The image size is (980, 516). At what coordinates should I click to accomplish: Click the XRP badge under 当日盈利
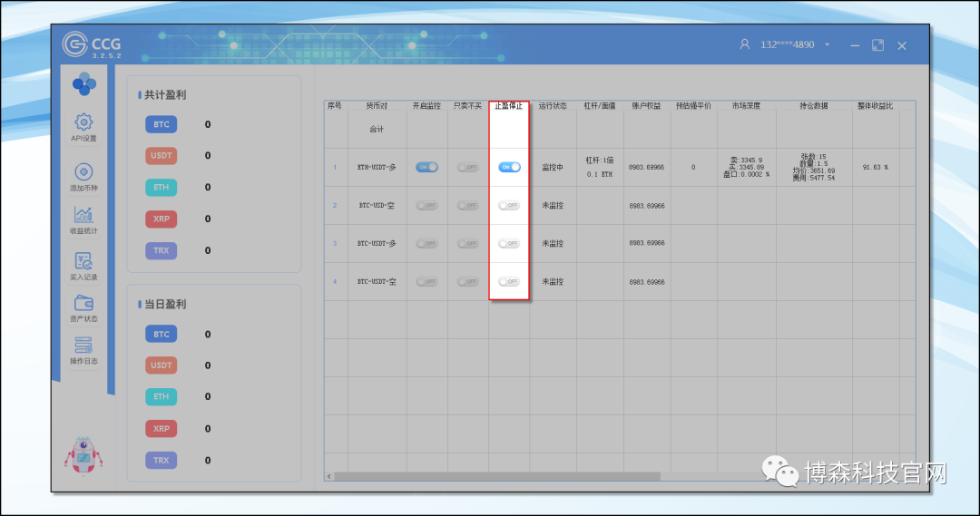click(x=162, y=429)
